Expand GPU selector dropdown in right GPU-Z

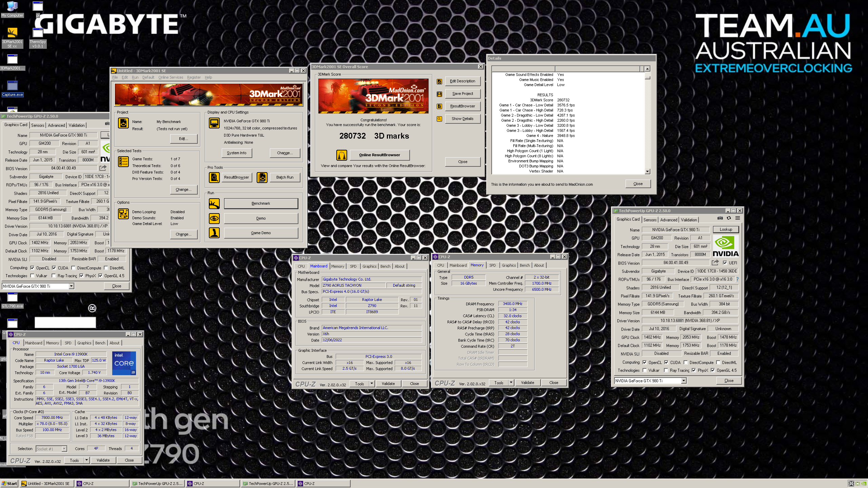point(684,381)
